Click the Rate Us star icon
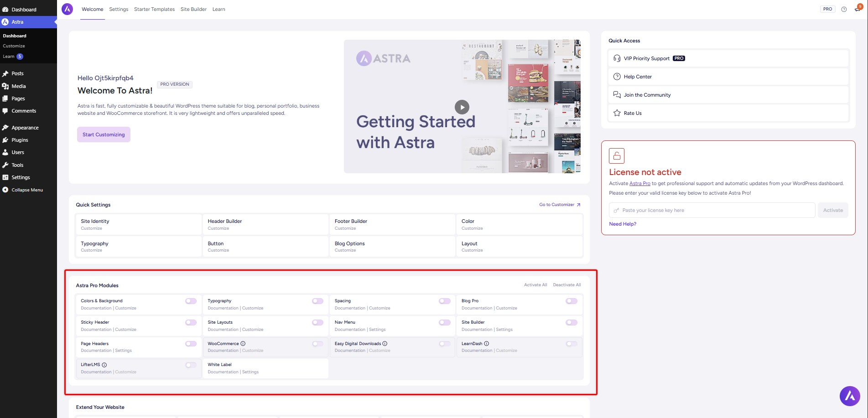This screenshot has height=418, width=868. pos(617,113)
